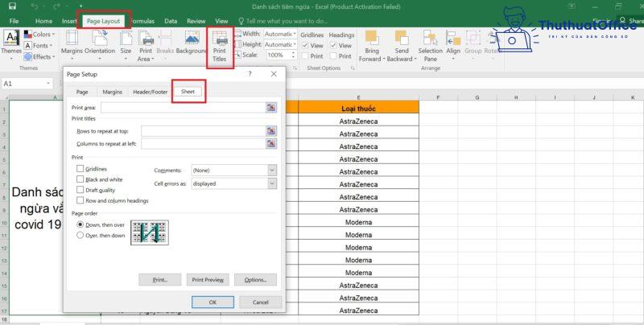Viewport: 644px width, 325px height.
Task: Click the Options... button
Action: [255, 279]
